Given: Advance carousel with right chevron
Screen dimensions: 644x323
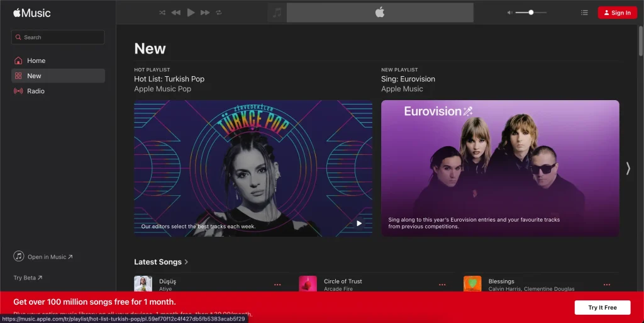Looking at the screenshot, I should [628, 168].
